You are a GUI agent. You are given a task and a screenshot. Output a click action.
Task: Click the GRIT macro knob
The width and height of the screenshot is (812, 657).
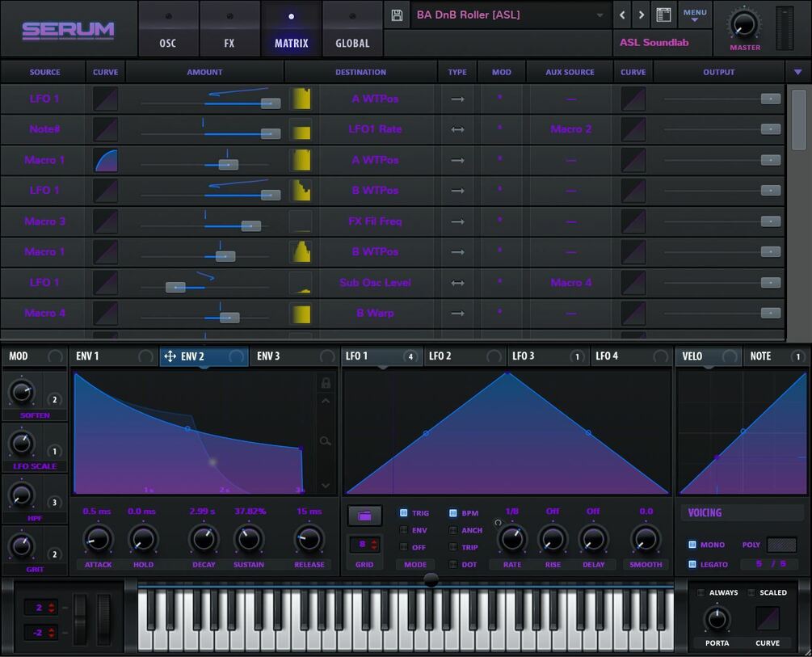click(21, 546)
